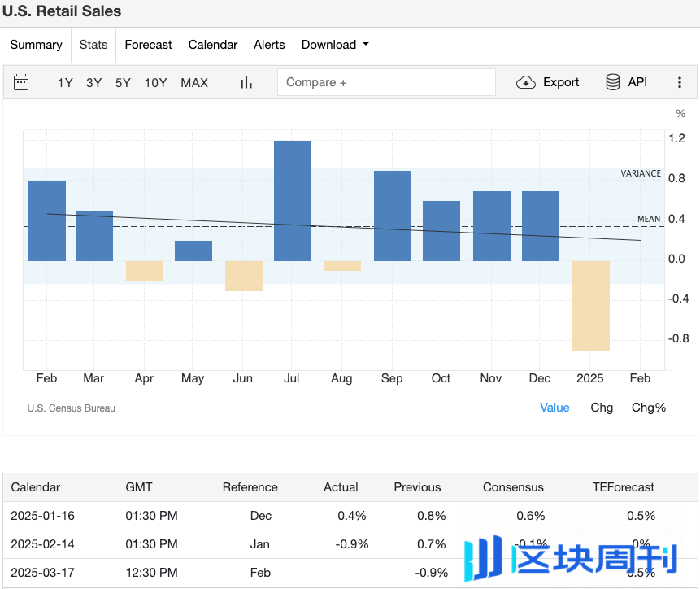This screenshot has height=589, width=700.
Task: Click the GMT column header
Action: (x=139, y=487)
